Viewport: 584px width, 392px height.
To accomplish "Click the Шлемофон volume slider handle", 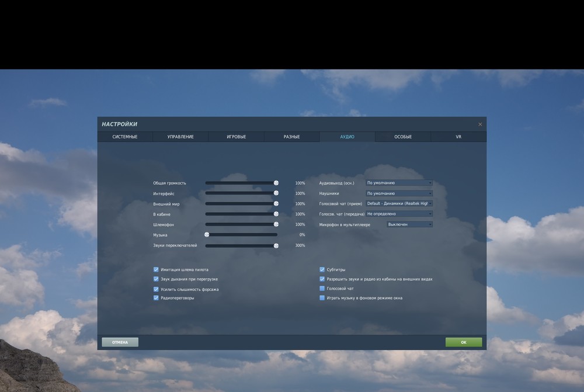I will pos(276,224).
